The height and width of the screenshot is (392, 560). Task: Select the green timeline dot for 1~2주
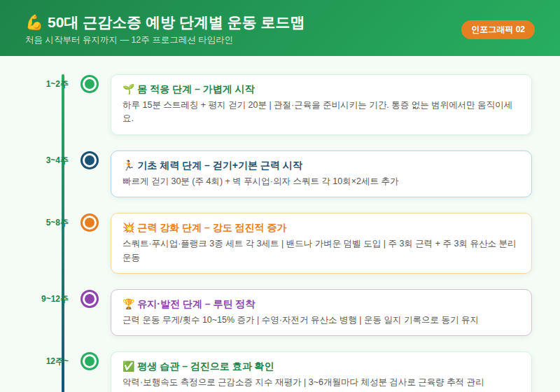click(x=90, y=84)
